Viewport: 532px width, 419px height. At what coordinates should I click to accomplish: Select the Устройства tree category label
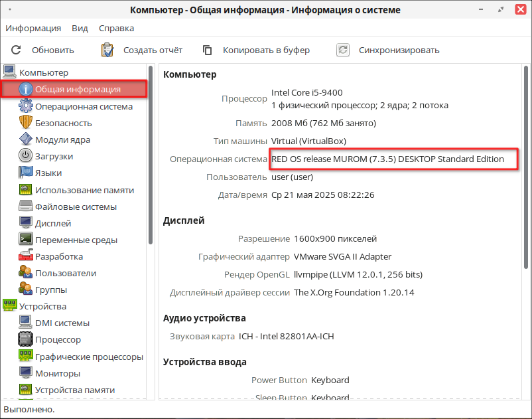pos(42,306)
